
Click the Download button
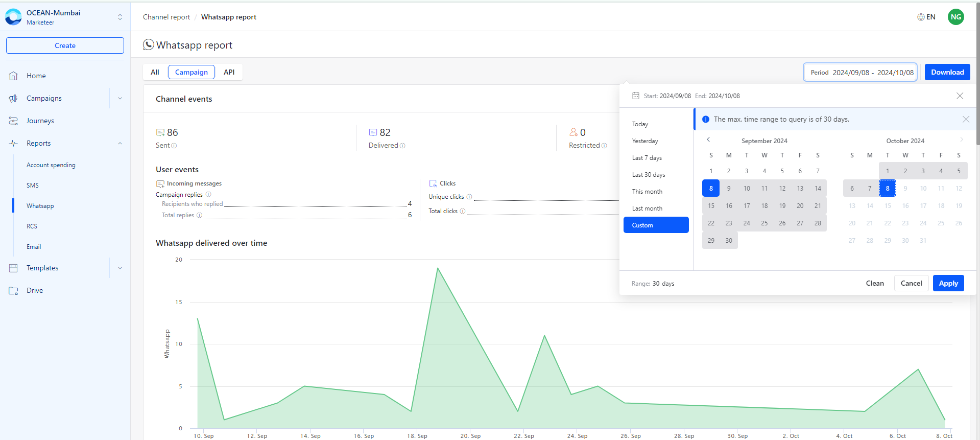point(947,72)
